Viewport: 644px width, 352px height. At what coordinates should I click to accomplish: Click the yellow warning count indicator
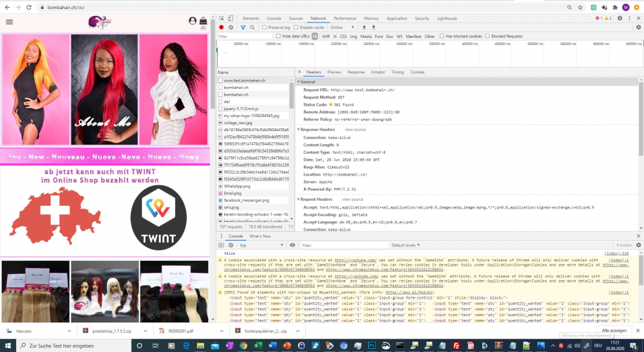pos(608,19)
